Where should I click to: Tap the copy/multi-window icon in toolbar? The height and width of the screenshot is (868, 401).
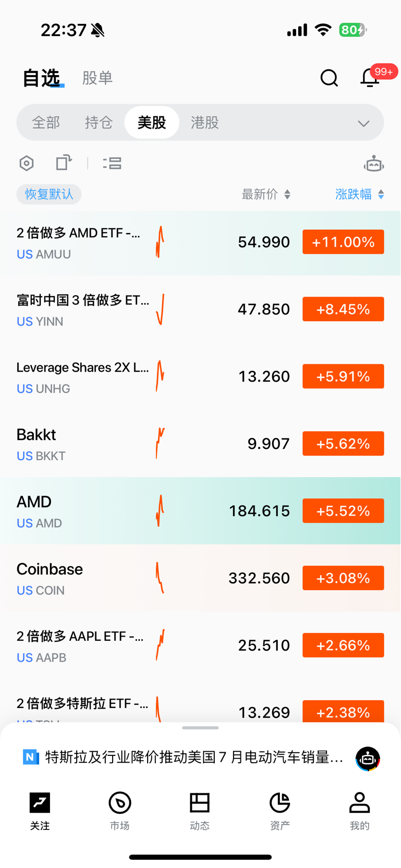pyautogui.click(x=64, y=163)
